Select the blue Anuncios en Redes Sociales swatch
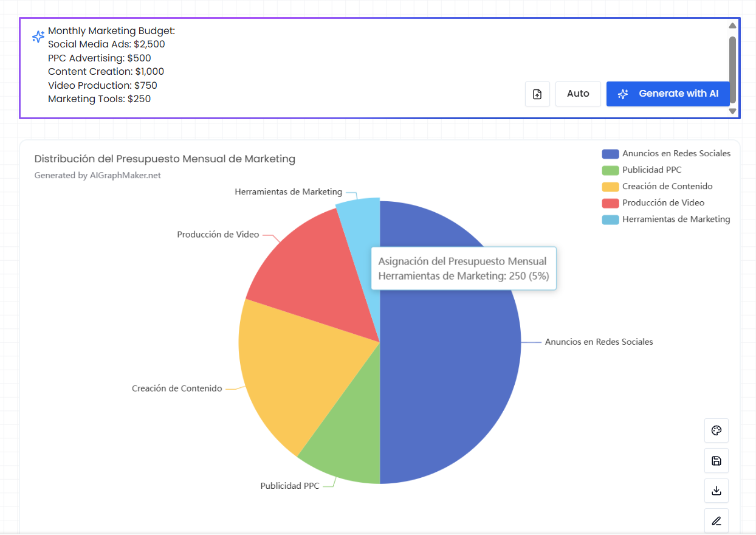Screen dimensions: 756x535 tap(612, 153)
